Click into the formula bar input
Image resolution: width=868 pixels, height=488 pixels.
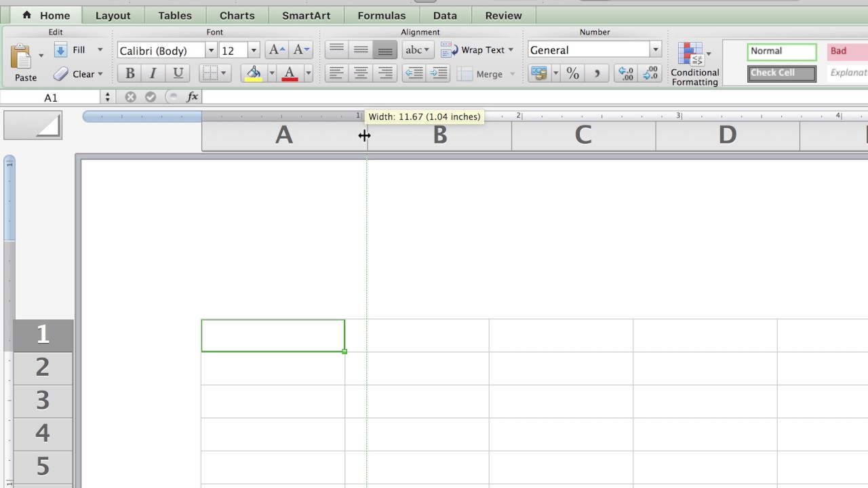(535, 97)
